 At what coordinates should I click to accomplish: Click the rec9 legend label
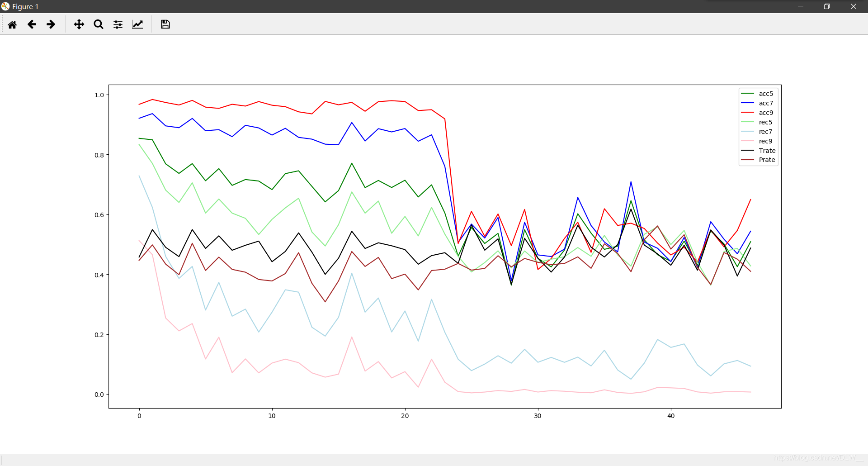[765, 141]
